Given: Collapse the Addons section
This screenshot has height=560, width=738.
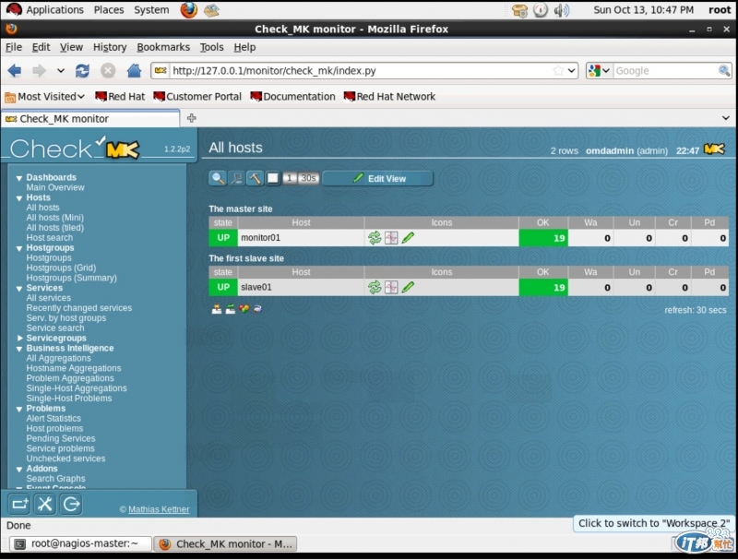Looking at the screenshot, I should pos(19,470).
